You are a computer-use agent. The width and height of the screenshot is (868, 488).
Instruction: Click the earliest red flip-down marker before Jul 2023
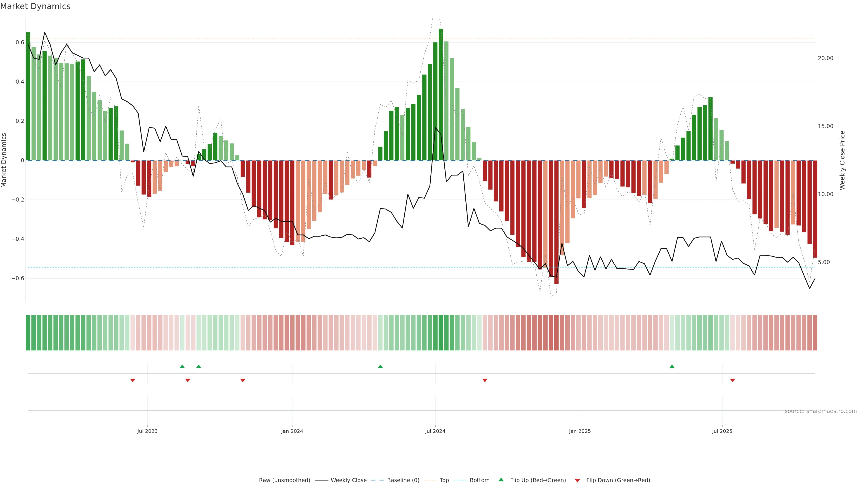pyautogui.click(x=133, y=380)
